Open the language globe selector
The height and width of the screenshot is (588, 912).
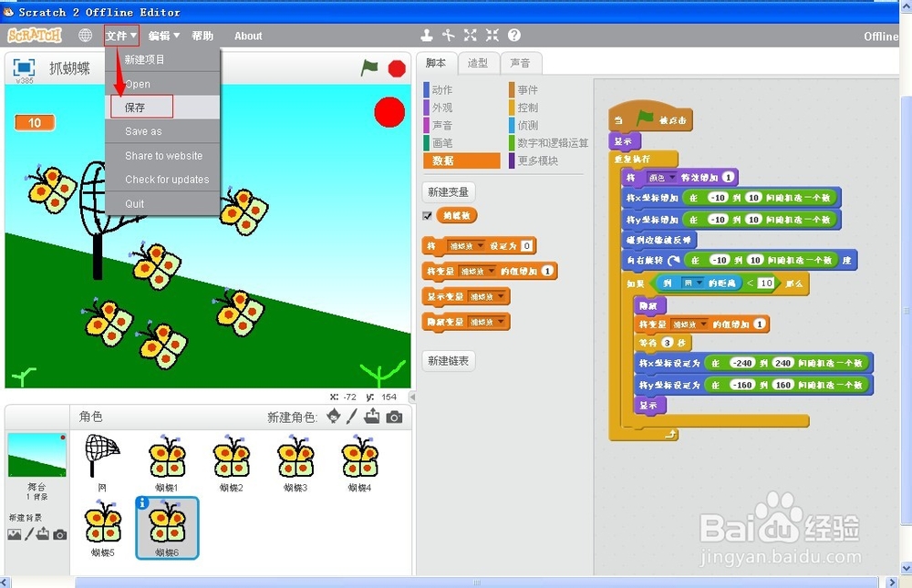tap(85, 36)
